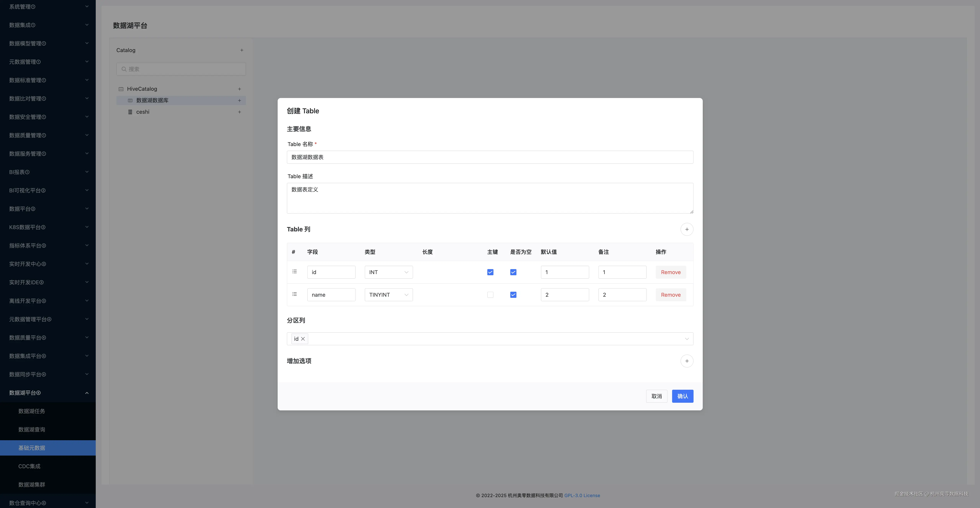Expand 数据模型管理 menu
This screenshot has width=980, height=508.
pos(48,43)
